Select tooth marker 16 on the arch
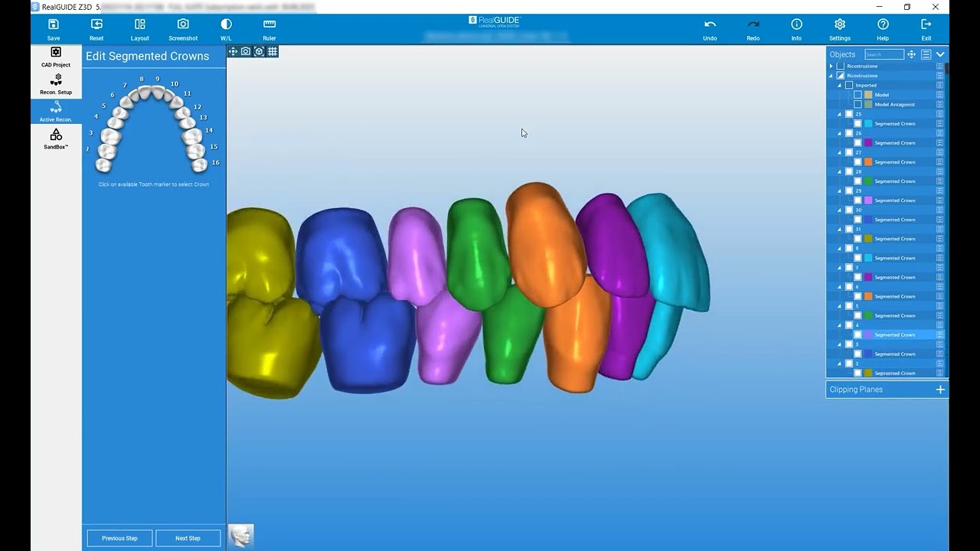 pyautogui.click(x=216, y=163)
